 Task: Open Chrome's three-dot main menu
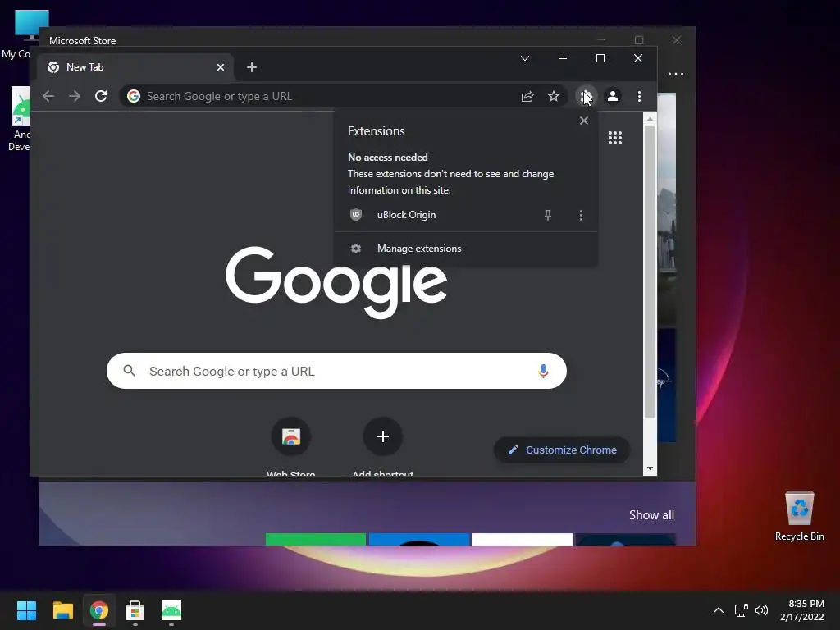(639, 97)
